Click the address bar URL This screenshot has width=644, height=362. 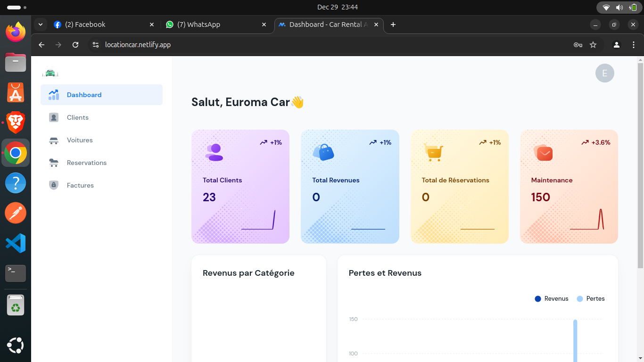138,45
